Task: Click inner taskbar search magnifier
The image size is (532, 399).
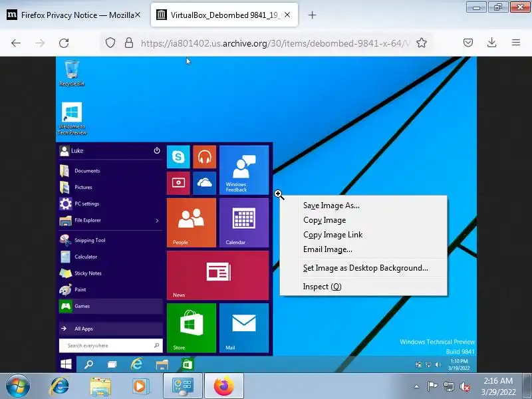Action: (x=88, y=364)
